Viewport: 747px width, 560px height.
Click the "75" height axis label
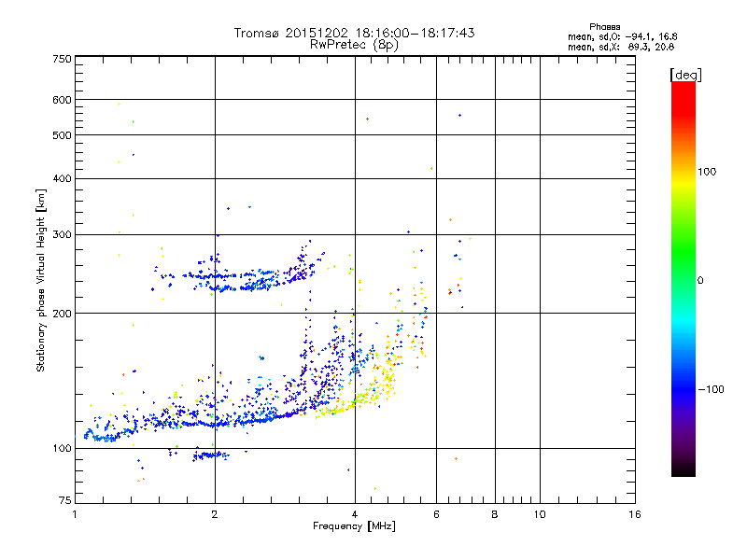[x=65, y=500]
